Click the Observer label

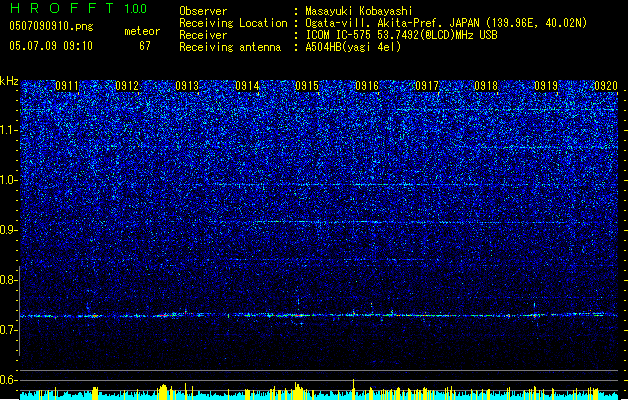pos(203,11)
